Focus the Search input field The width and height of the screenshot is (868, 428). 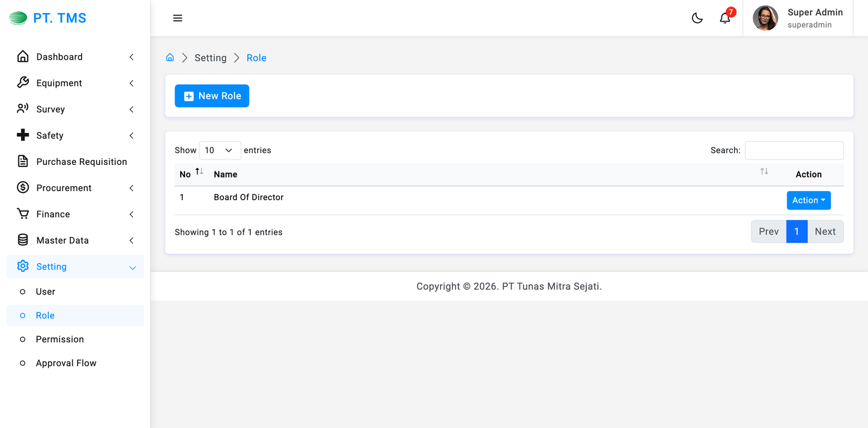pos(794,150)
